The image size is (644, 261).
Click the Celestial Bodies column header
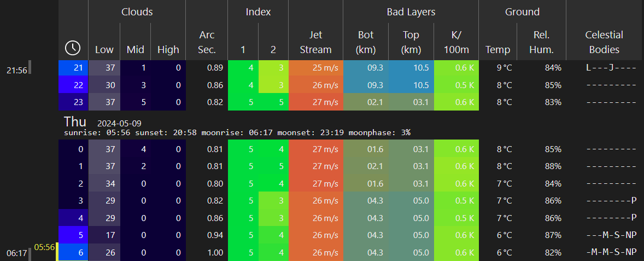click(x=604, y=42)
